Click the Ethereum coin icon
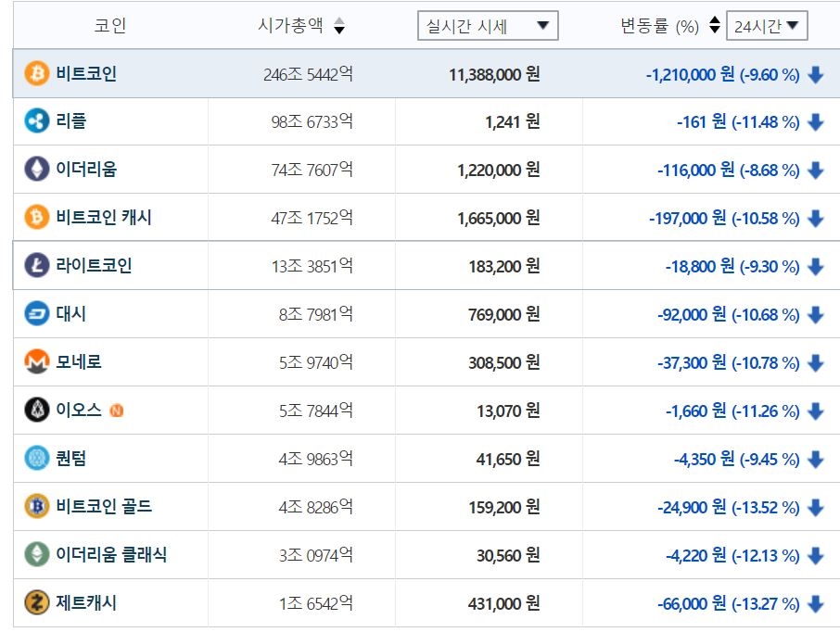 (37, 170)
